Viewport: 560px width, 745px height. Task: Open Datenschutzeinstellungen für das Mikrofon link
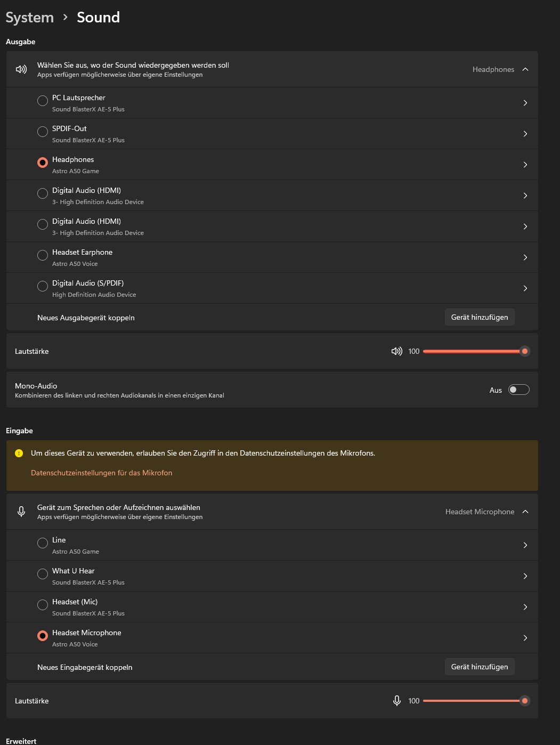pos(101,473)
